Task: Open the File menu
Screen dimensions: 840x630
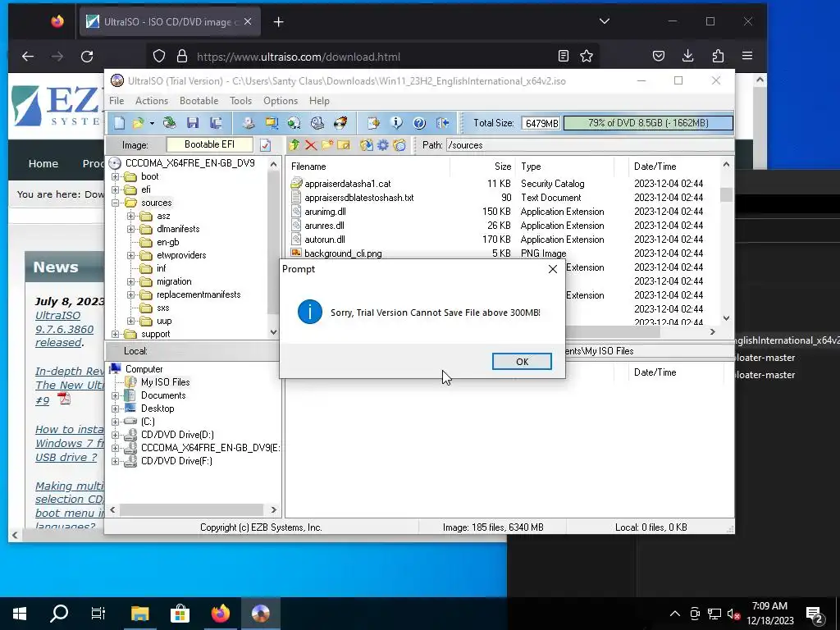Action: 116,101
